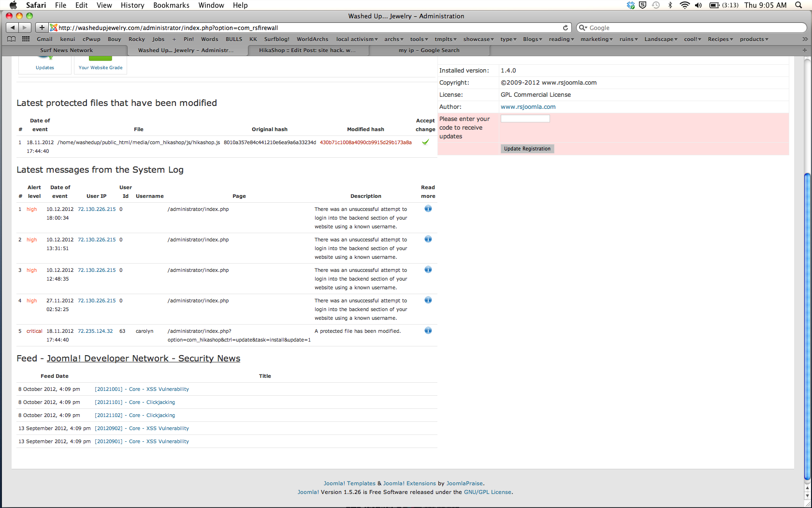Screen dimensions: 812x508
Task: Open read more info icon for 18:00:34 event
Action: pyautogui.click(x=428, y=209)
